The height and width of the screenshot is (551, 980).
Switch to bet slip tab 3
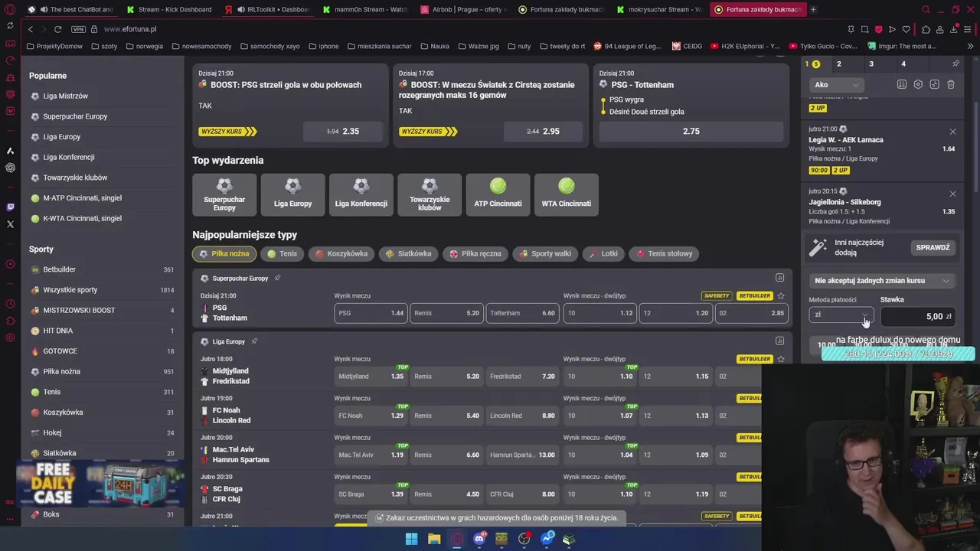click(871, 64)
